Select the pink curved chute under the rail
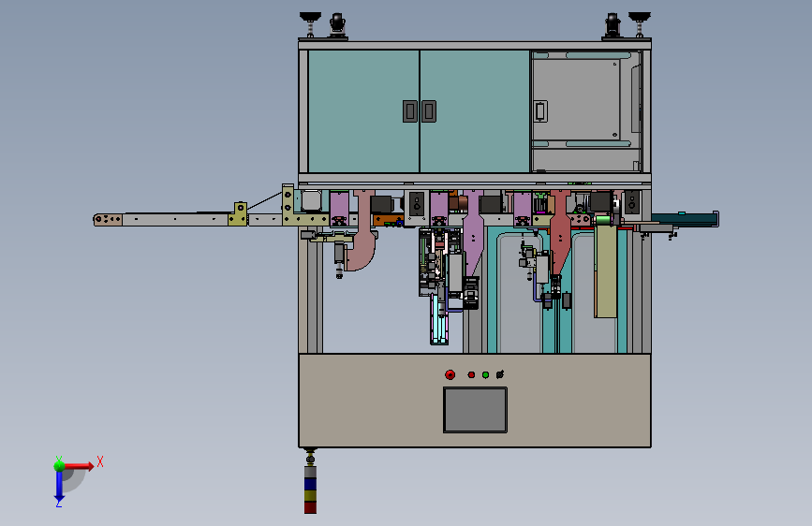 [363, 231]
